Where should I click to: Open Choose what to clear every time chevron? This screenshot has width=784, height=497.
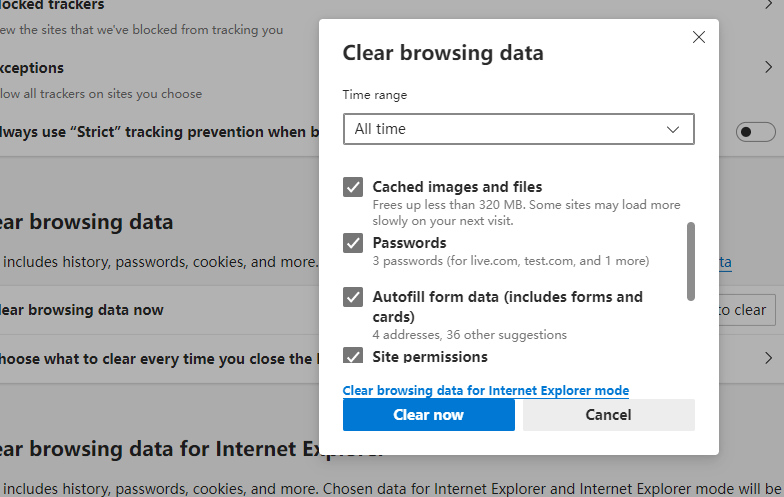(x=768, y=358)
